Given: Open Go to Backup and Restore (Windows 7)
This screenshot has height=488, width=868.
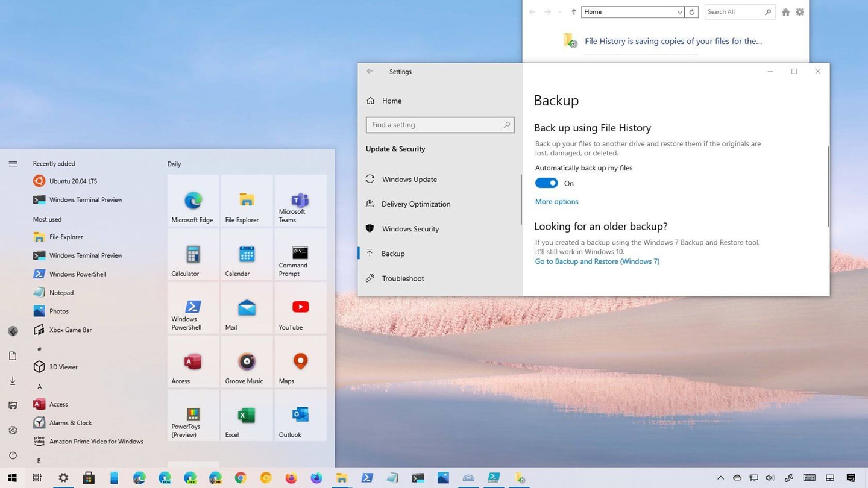Looking at the screenshot, I should pos(597,261).
